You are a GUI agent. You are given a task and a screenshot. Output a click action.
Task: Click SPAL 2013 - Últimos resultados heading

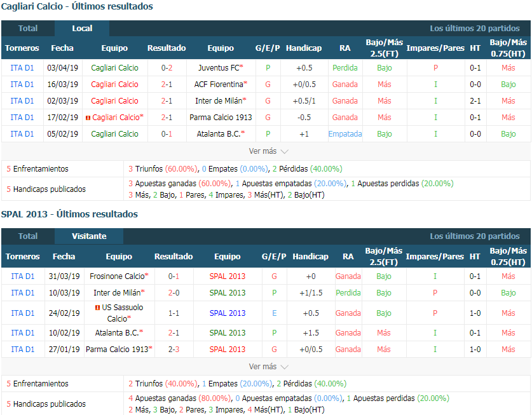69,214
